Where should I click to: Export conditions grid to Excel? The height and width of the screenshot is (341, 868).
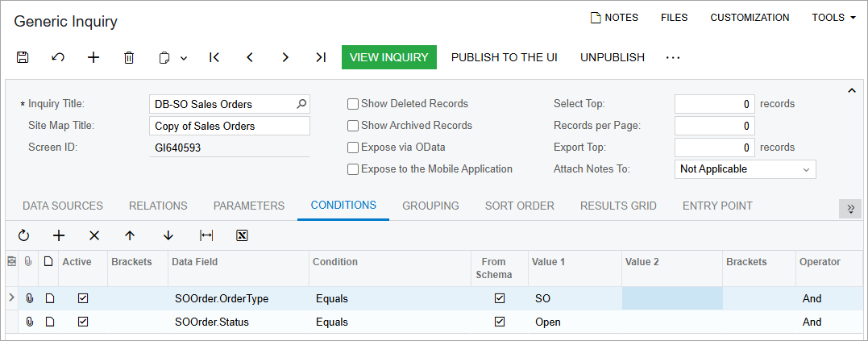242,235
